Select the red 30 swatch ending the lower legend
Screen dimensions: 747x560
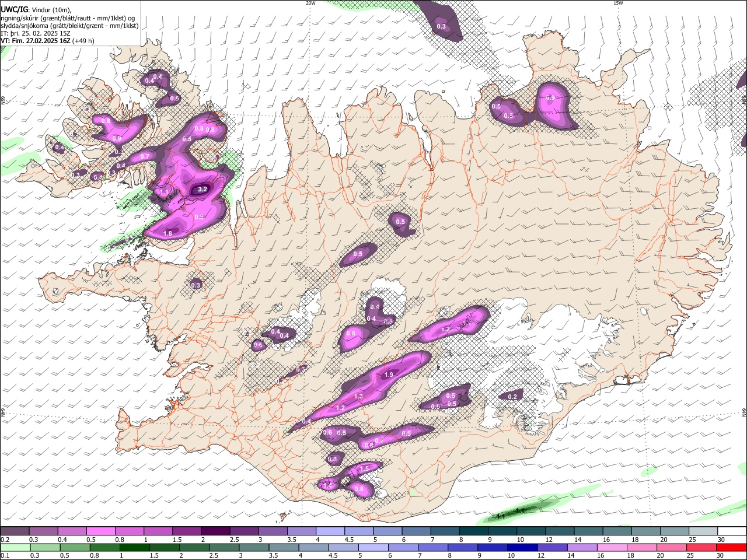pos(732,547)
